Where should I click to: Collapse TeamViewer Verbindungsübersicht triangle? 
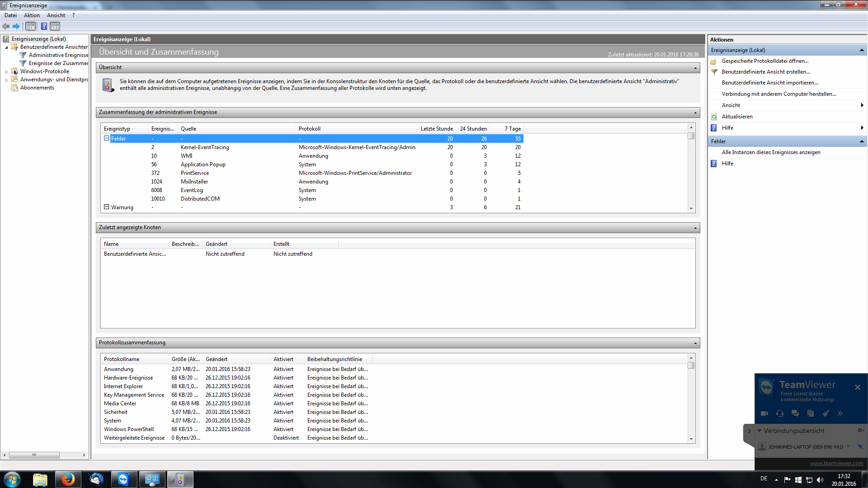[x=759, y=431]
